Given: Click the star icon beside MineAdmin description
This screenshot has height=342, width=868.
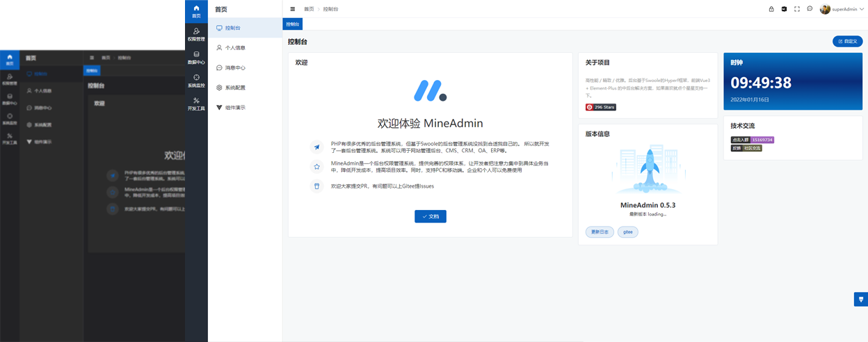Looking at the screenshot, I should click(x=316, y=167).
